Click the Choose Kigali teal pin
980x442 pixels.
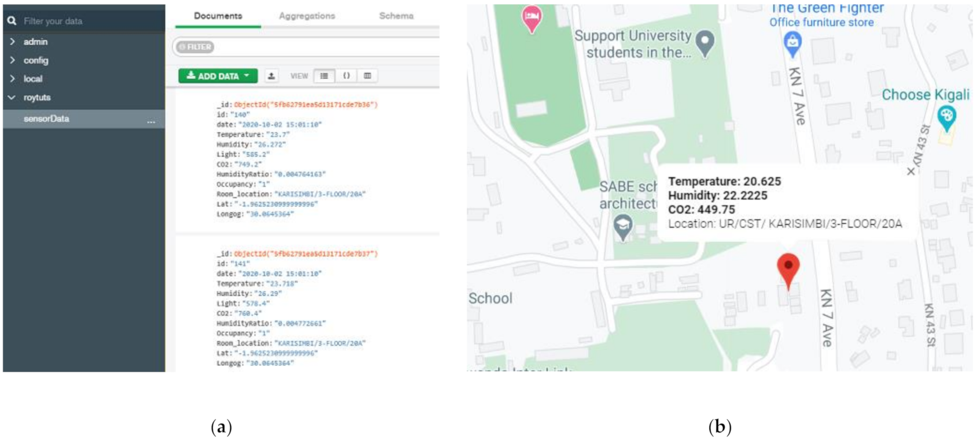click(947, 118)
